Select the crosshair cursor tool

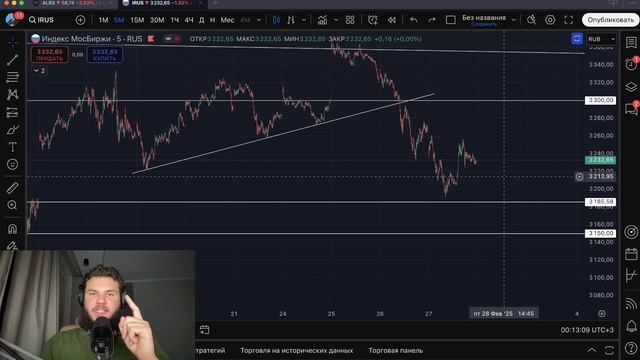12,42
